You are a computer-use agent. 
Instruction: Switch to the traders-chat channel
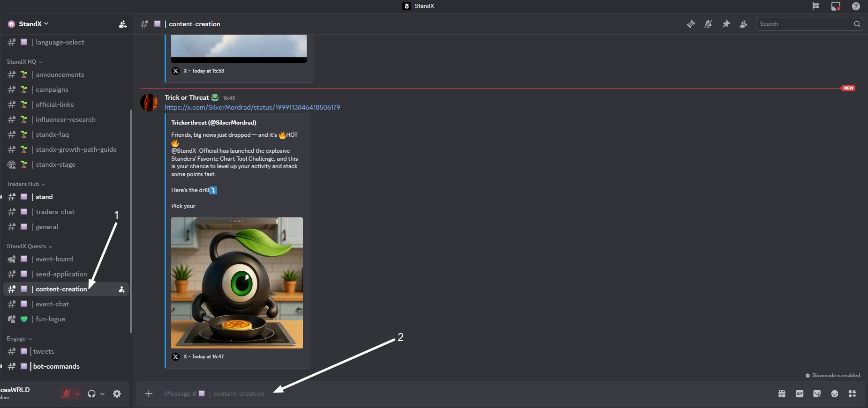55,212
